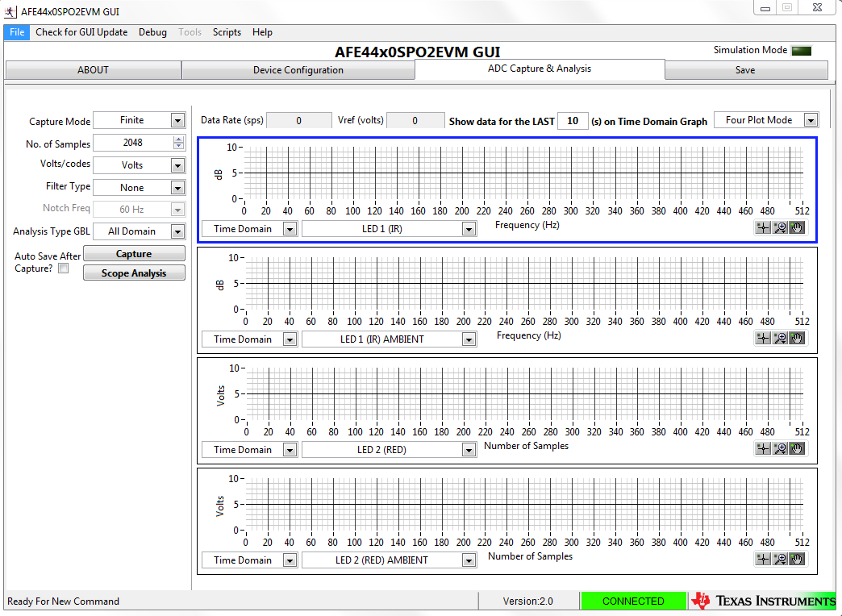Select pan hand tool on LED 1 (IR) graph
The height and width of the screenshot is (616, 842).
click(797, 227)
